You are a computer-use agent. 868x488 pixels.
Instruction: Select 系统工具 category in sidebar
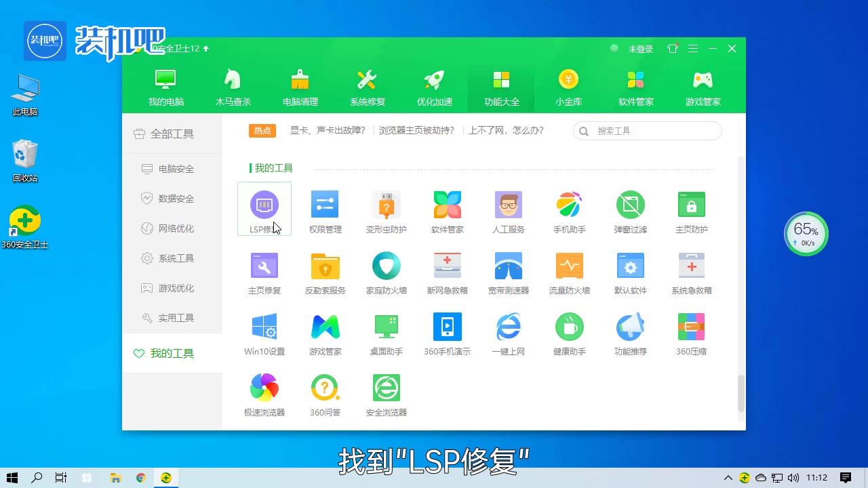pyautogui.click(x=176, y=258)
